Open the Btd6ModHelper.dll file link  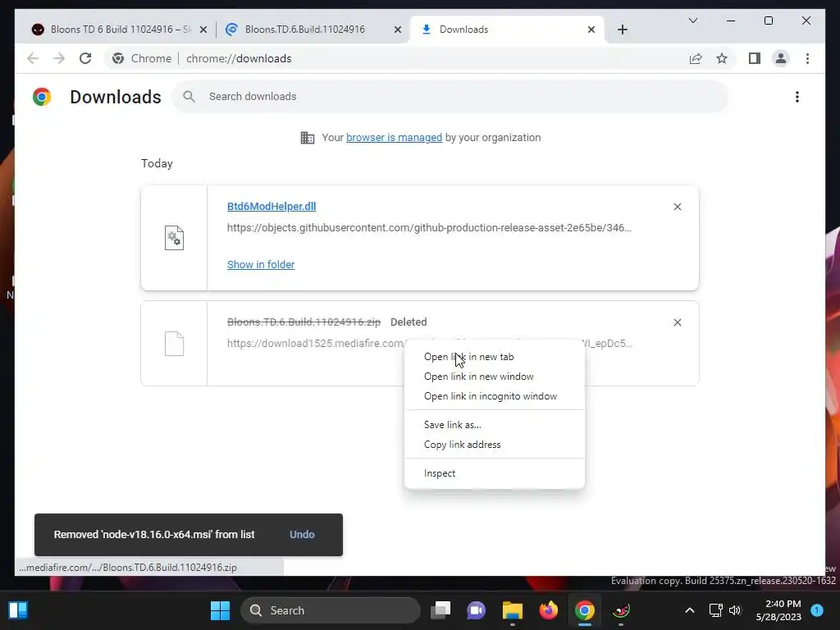pyautogui.click(x=271, y=206)
